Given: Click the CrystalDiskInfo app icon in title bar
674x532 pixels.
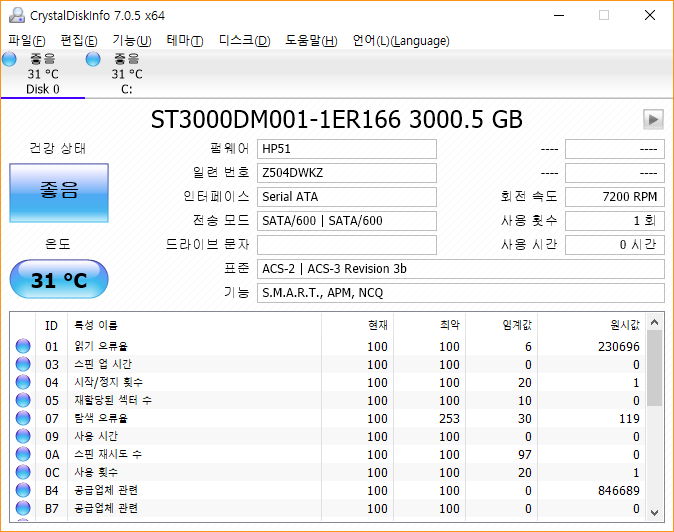Looking at the screenshot, I should (x=17, y=15).
